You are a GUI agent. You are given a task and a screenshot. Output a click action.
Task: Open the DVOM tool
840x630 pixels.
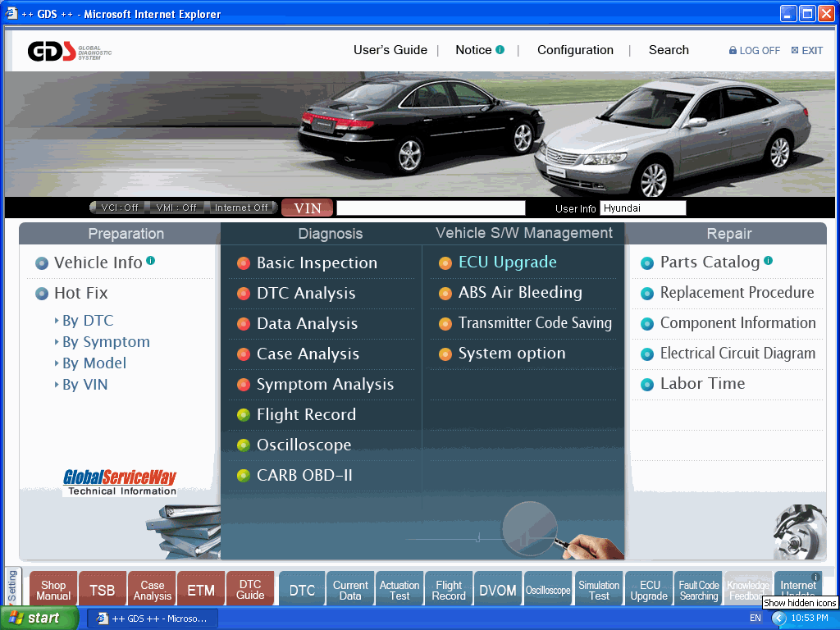pyautogui.click(x=498, y=588)
